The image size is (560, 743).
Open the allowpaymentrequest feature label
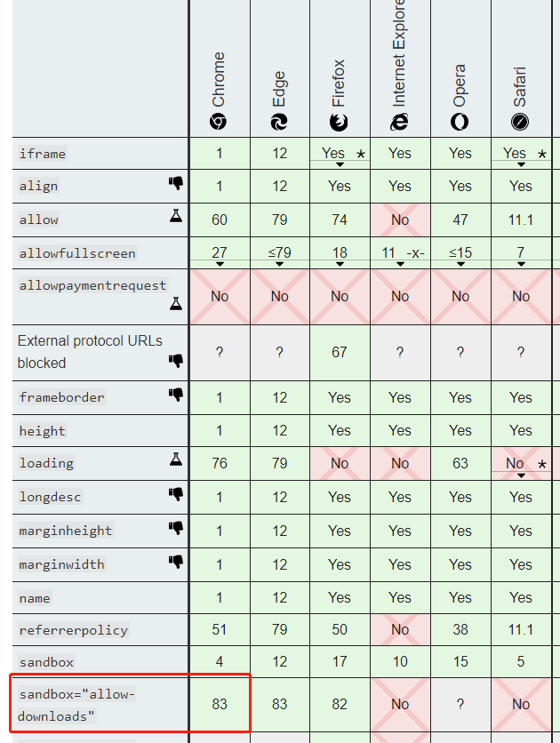tap(93, 285)
